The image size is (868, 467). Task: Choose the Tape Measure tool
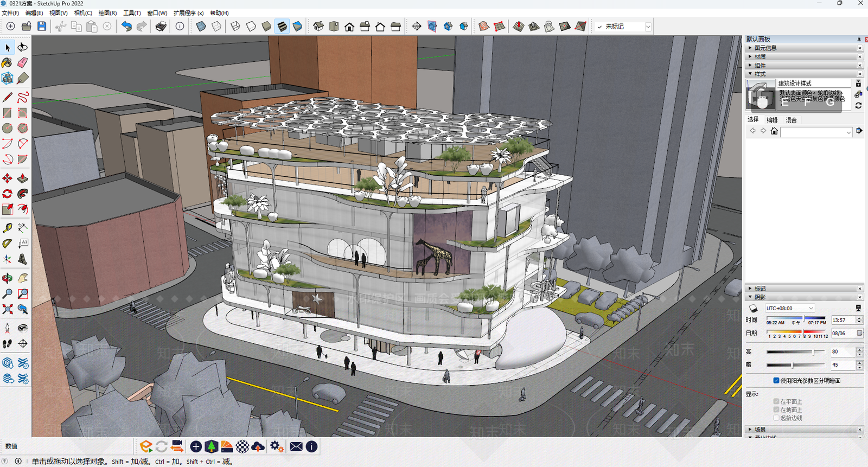[8, 228]
